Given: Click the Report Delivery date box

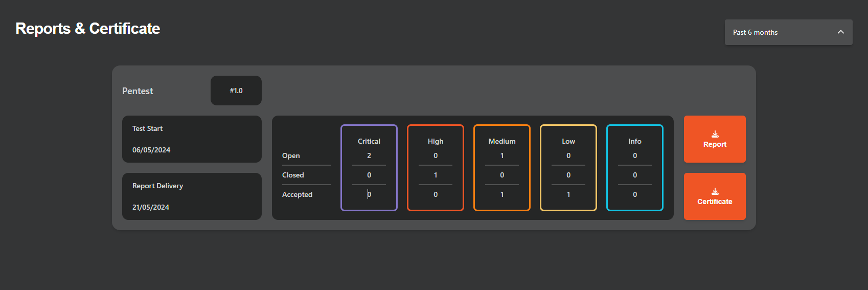Looking at the screenshot, I should 192,196.
